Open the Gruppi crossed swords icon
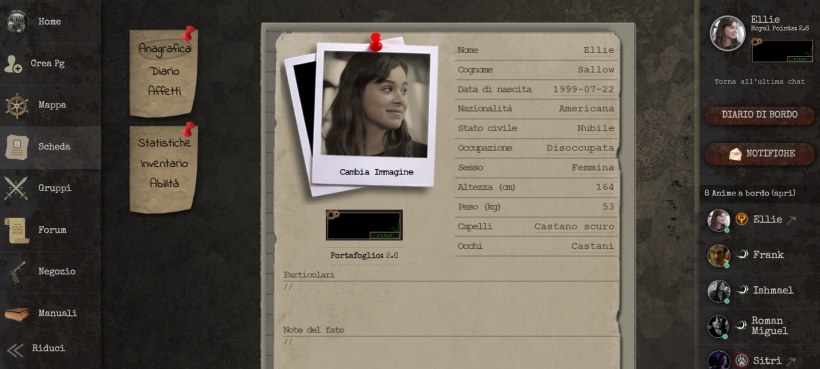 pos(16,188)
